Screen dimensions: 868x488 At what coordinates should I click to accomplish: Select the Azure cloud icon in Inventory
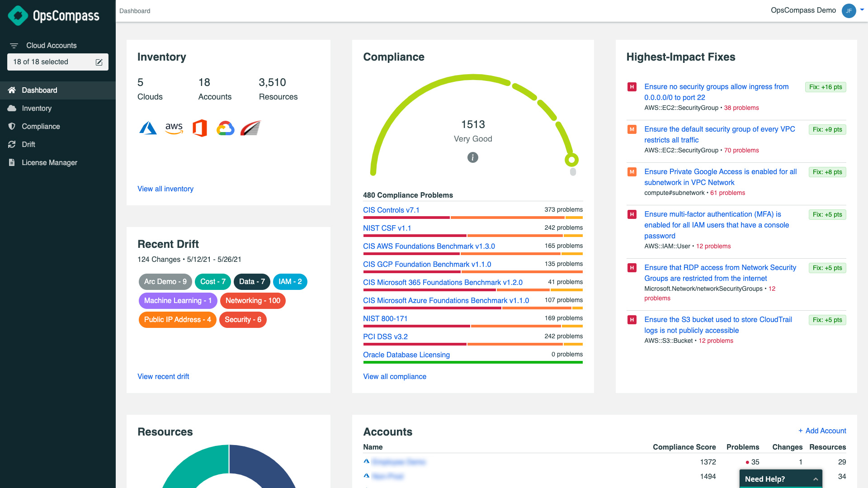pos(148,128)
